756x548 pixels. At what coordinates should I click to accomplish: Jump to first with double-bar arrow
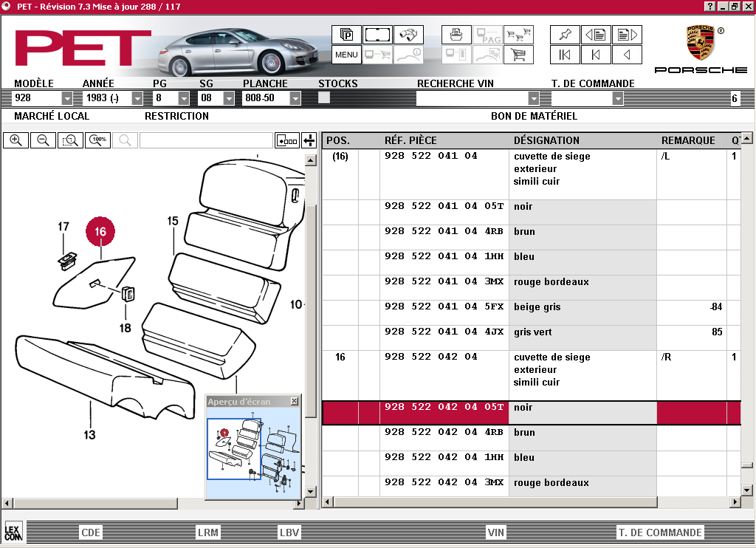[565, 55]
